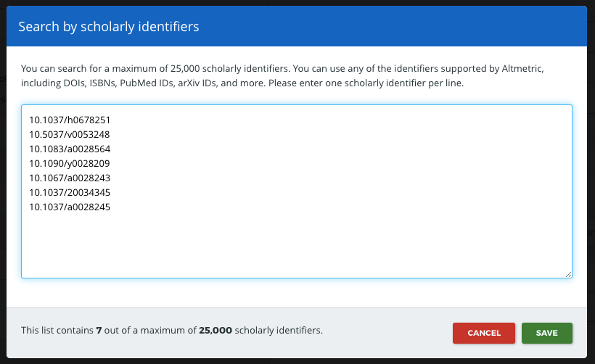Click the bold "25,000" in the footer

coord(216,331)
